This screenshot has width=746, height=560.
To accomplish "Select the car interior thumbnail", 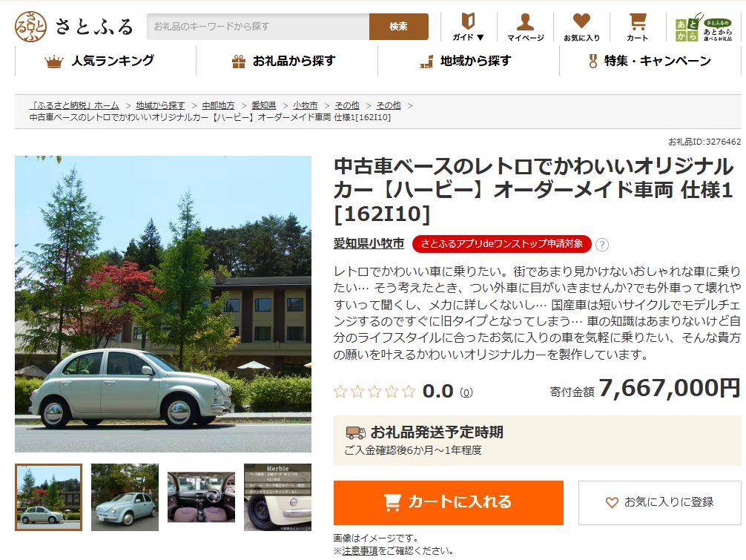I will pos(201,497).
